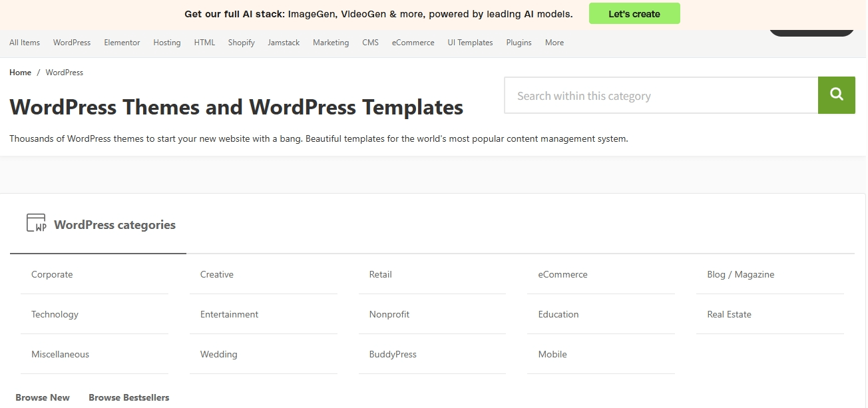Open the Jamstack menu
The height and width of the screenshot is (408, 868).
tap(284, 43)
